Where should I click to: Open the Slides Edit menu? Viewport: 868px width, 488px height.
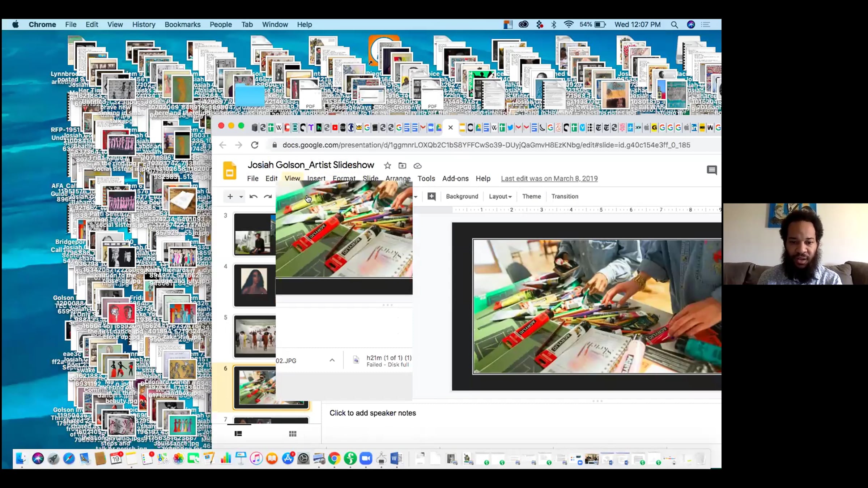click(x=271, y=179)
